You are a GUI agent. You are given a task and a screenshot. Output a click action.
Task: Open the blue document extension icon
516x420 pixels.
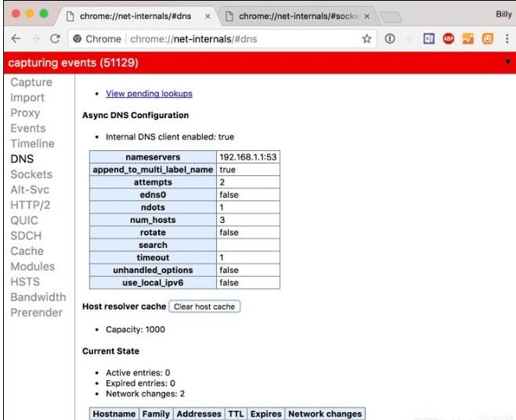(x=429, y=39)
